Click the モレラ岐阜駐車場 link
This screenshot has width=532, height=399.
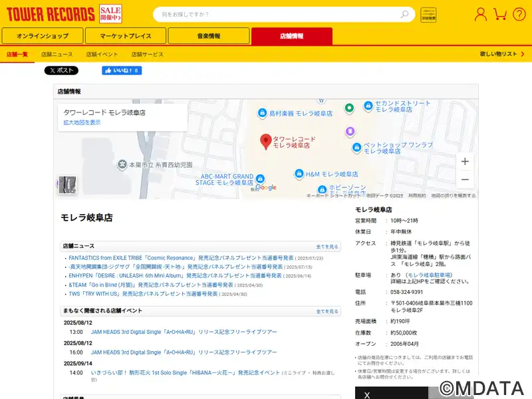tap(429, 275)
